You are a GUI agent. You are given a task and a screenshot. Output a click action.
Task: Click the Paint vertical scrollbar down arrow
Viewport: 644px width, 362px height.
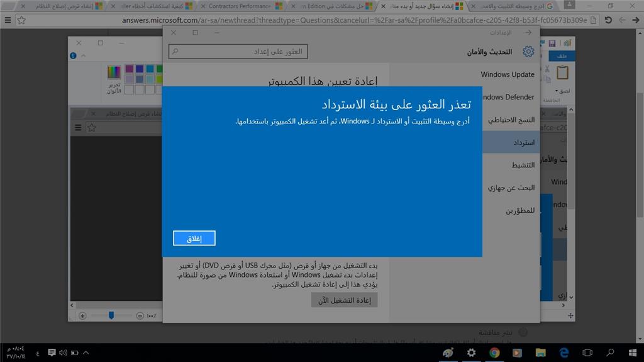[x=571, y=297]
